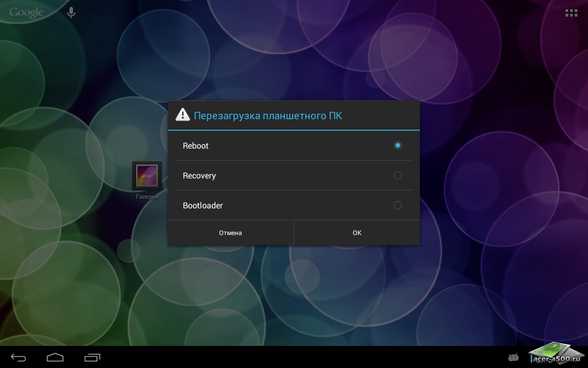Image resolution: width=588 pixels, height=368 pixels.
Task: Choose the Recovery option label
Action: pyautogui.click(x=199, y=176)
